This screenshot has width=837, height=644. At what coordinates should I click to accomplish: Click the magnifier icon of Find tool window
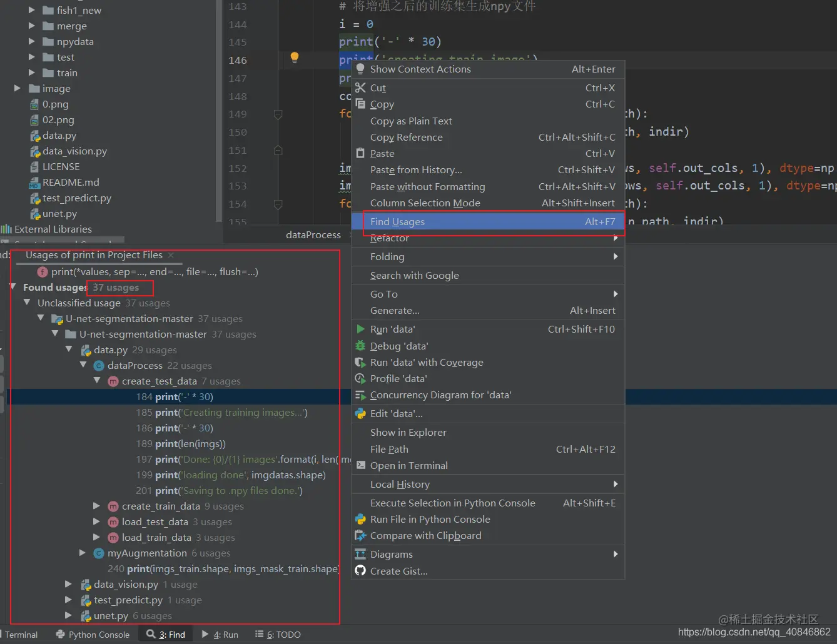point(151,634)
